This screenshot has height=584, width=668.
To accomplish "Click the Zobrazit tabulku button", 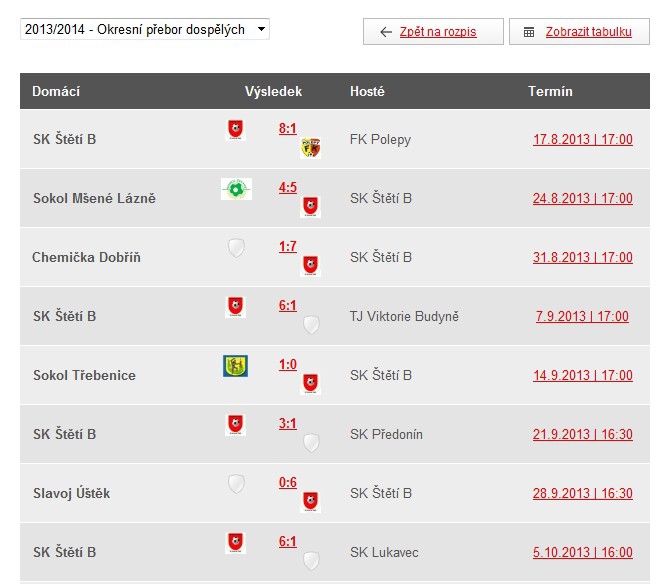I will (x=578, y=32).
